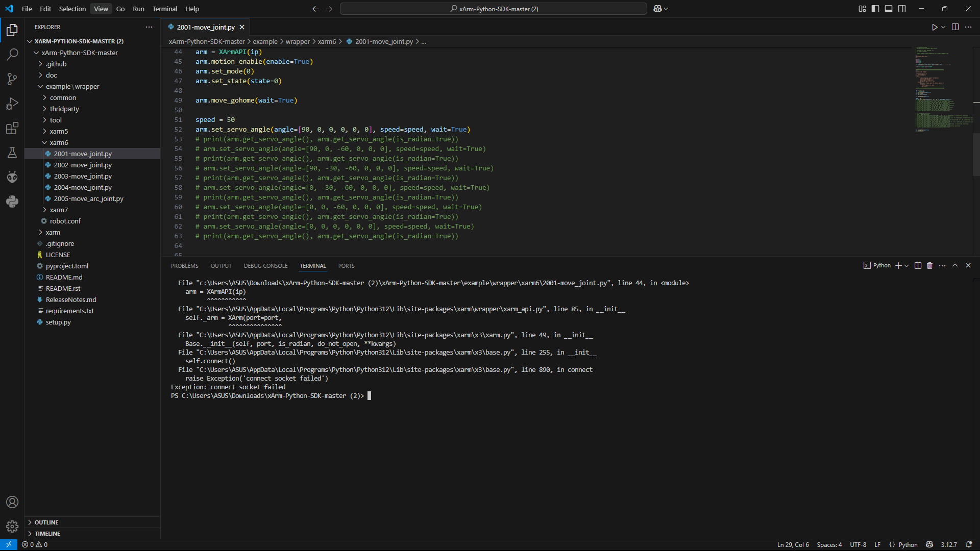Image resolution: width=980 pixels, height=551 pixels.
Task: Open notifications bell in status bar
Action: [969, 544]
